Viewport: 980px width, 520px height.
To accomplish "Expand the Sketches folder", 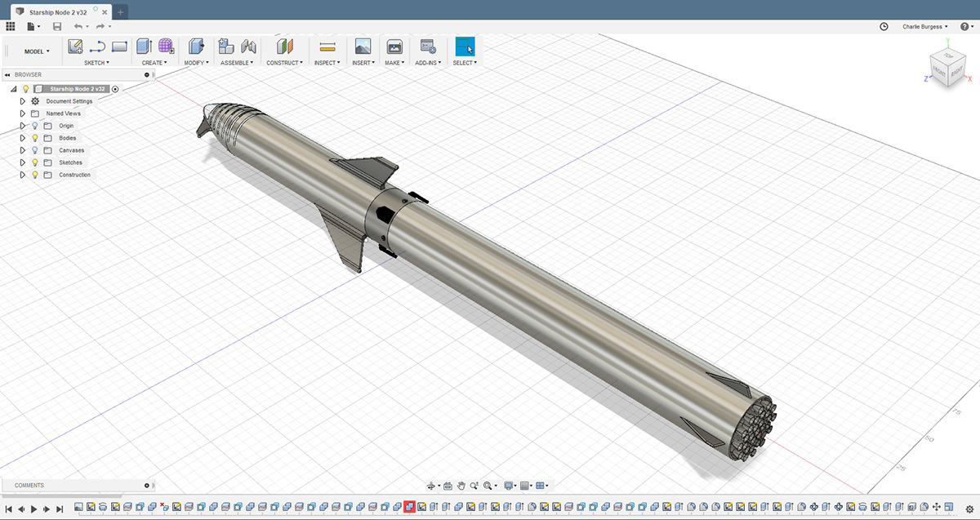I will click(23, 162).
